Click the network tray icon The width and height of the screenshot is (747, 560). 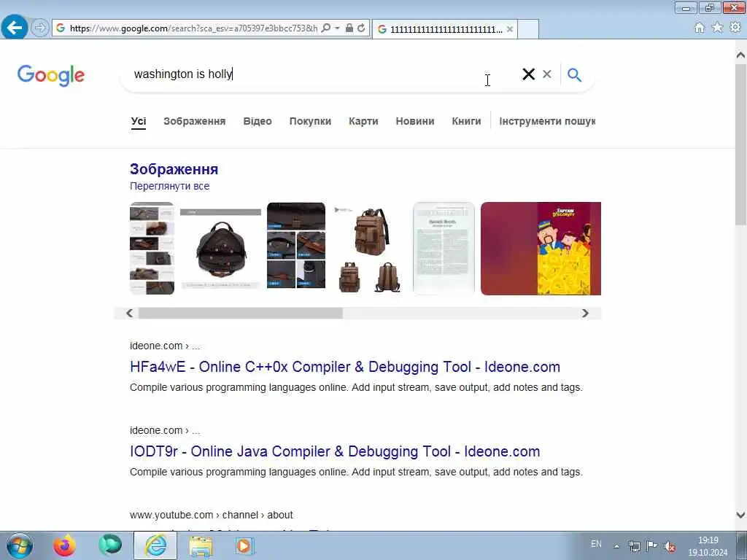(634, 546)
